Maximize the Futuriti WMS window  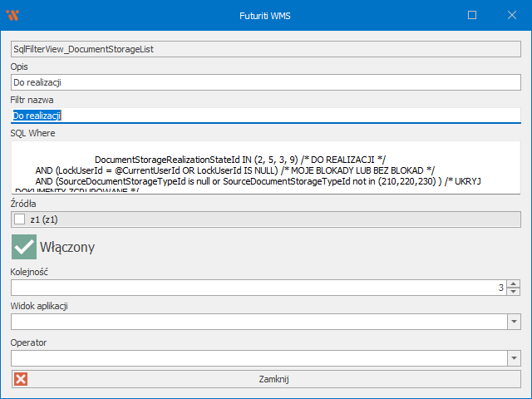(x=472, y=15)
